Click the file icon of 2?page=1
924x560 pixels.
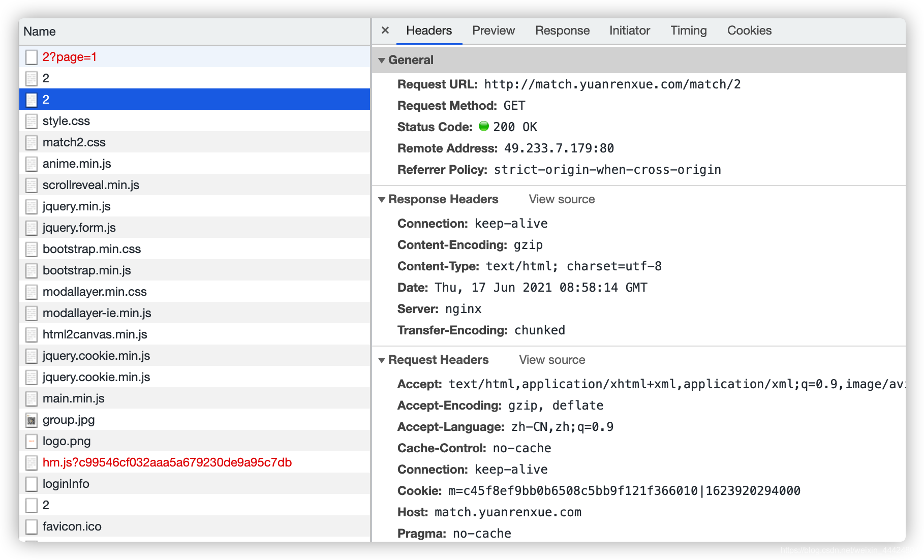[32, 57]
